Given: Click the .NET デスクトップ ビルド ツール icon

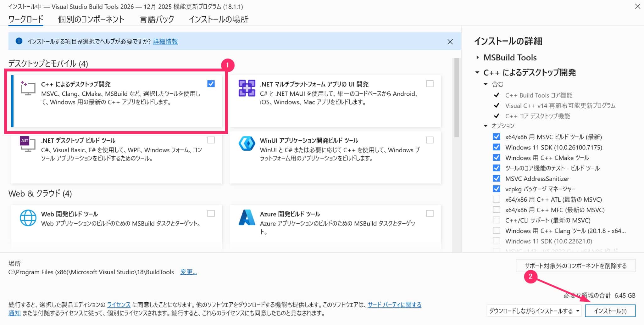Looking at the screenshot, I should pos(28,144).
